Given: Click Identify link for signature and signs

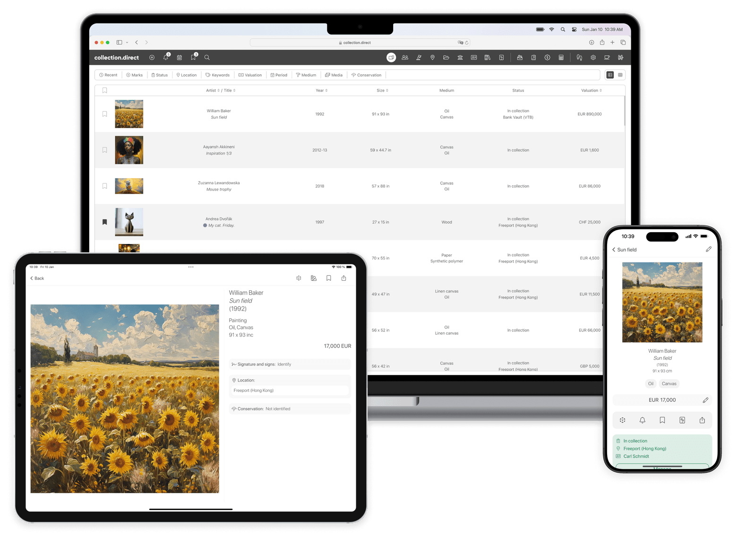Looking at the screenshot, I should 284,364.
